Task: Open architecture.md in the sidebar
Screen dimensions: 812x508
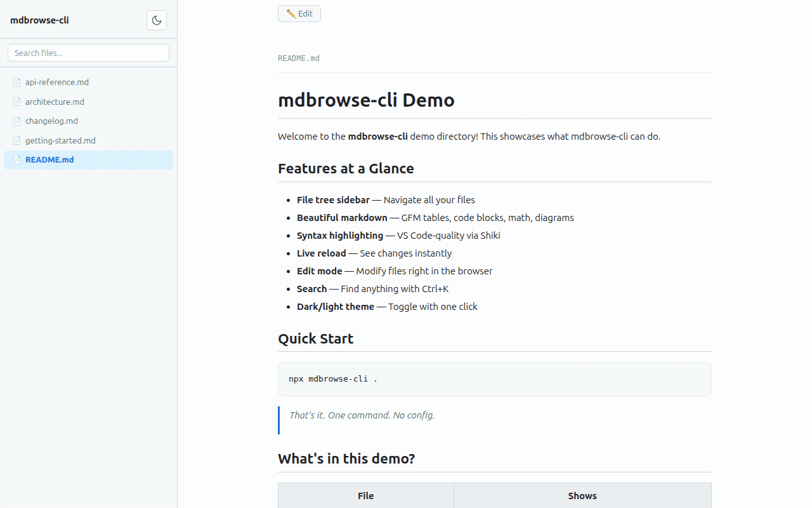Action: (88, 102)
